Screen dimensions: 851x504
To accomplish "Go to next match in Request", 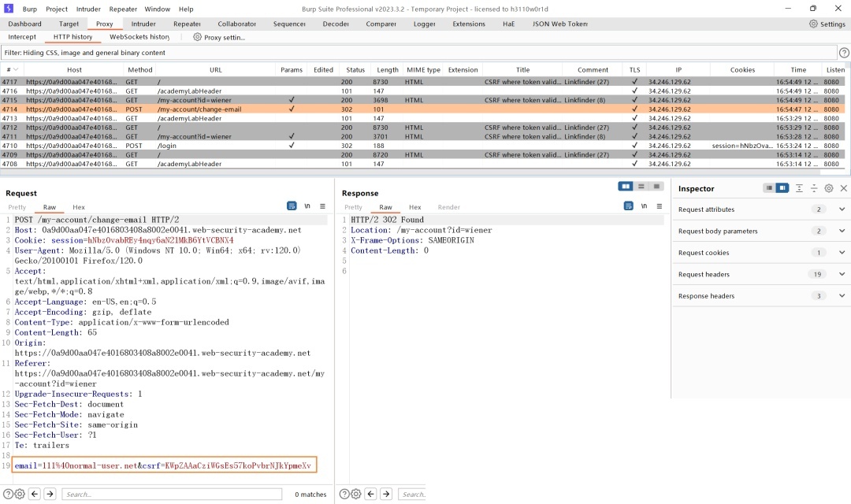I will click(x=50, y=494).
